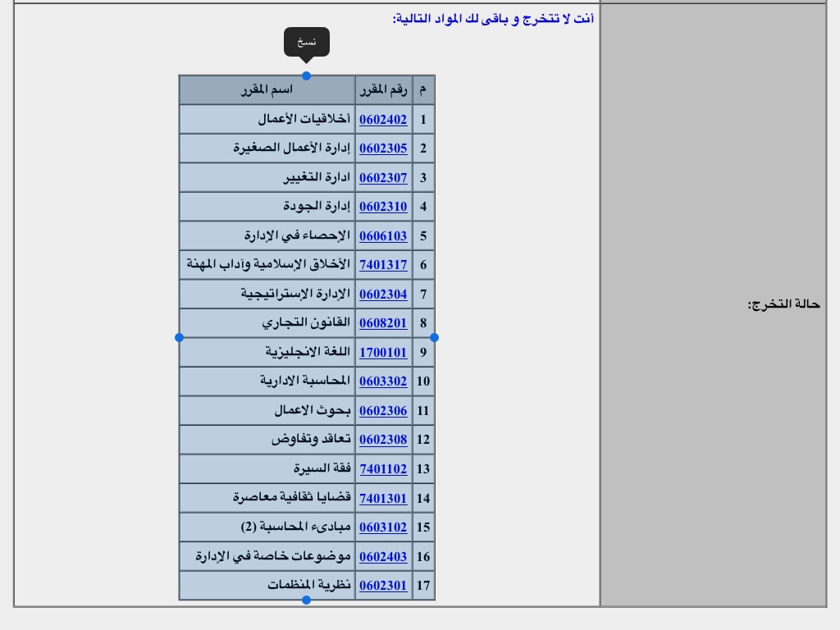Viewport: 840px width, 630px height.
Task: Click the right-side selection handle of table
Action: pos(434,337)
